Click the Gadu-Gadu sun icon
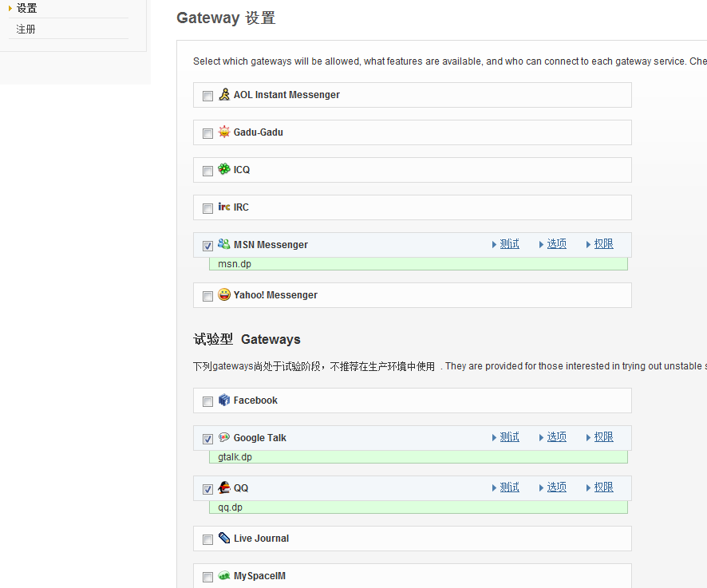Screen dimensions: 707x588 pos(224,132)
